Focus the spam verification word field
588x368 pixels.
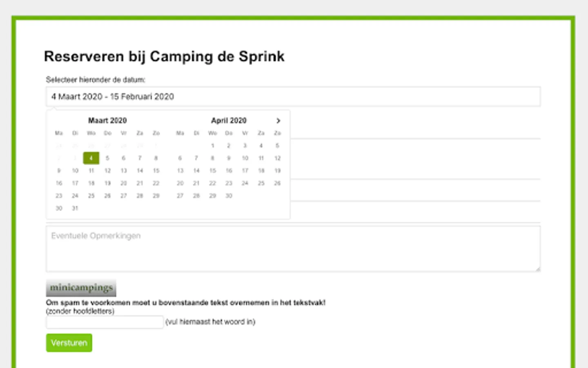tap(105, 322)
